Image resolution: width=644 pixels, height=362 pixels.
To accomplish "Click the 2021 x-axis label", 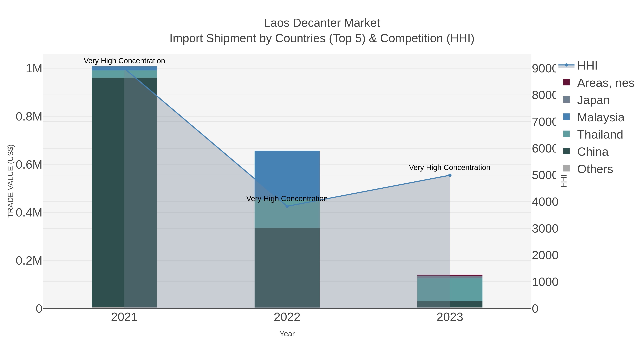I will 124,317.
